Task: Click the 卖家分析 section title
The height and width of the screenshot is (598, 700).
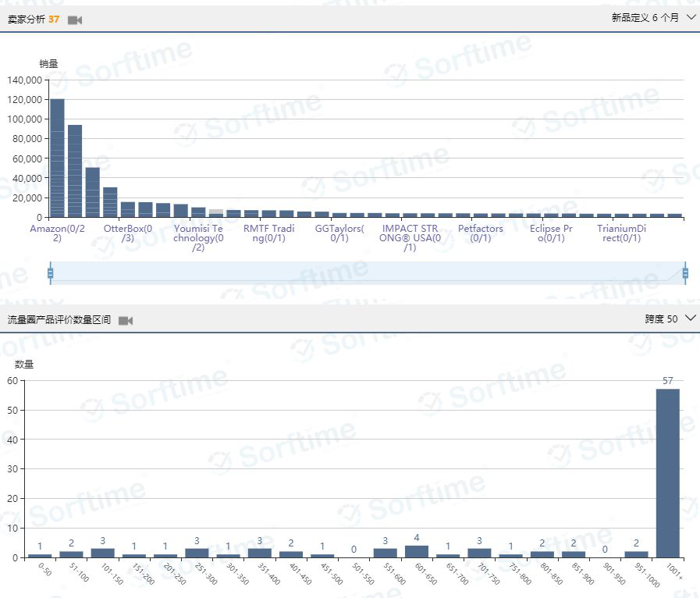Action: click(x=26, y=20)
